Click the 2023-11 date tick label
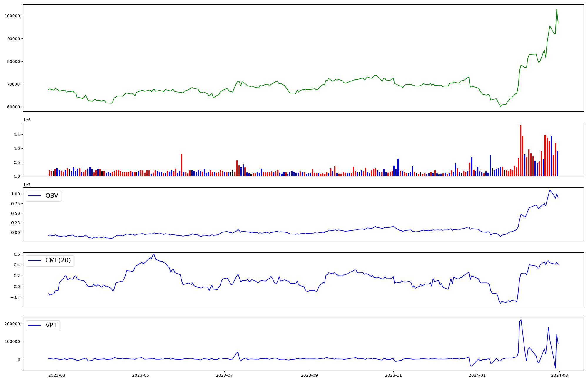Viewport: 588px width, 382px height. coord(393,375)
